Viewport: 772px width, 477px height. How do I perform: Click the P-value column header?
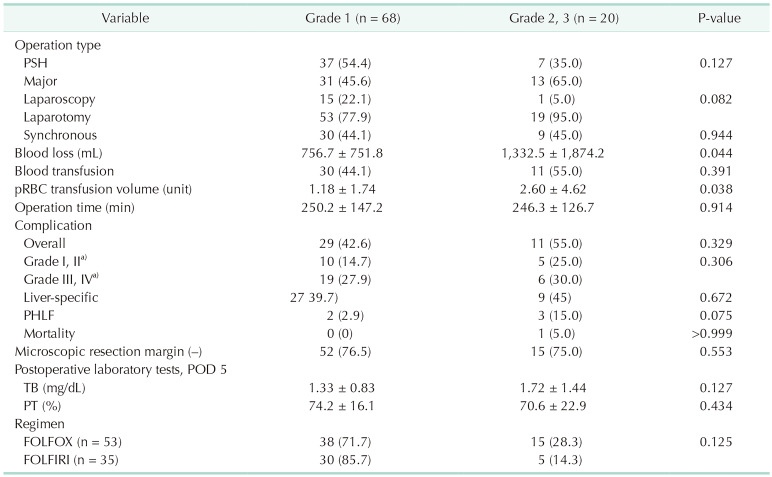pyautogui.click(x=720, y=19)
